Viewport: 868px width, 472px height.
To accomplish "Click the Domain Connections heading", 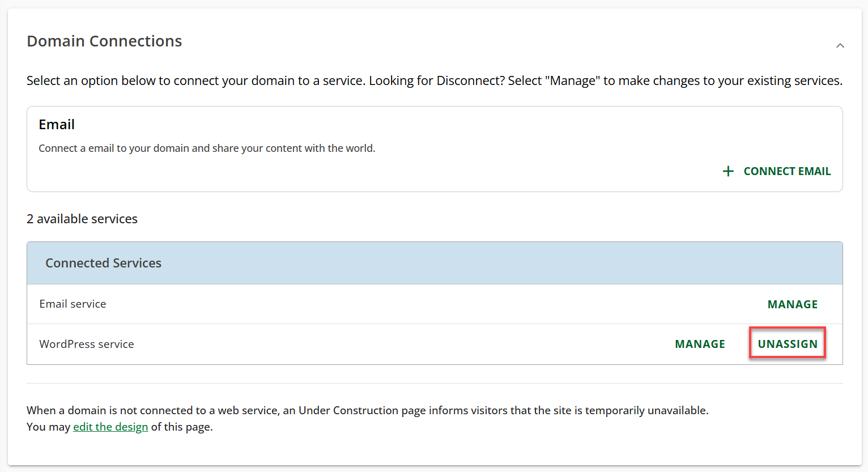I will 104,41.
